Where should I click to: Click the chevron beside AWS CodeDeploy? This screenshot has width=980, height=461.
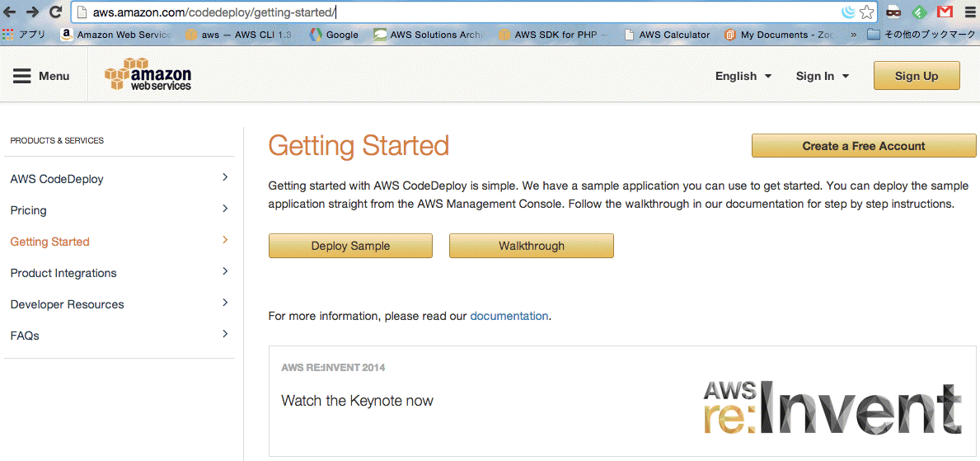pyautogui.click(x=225, y=177)
